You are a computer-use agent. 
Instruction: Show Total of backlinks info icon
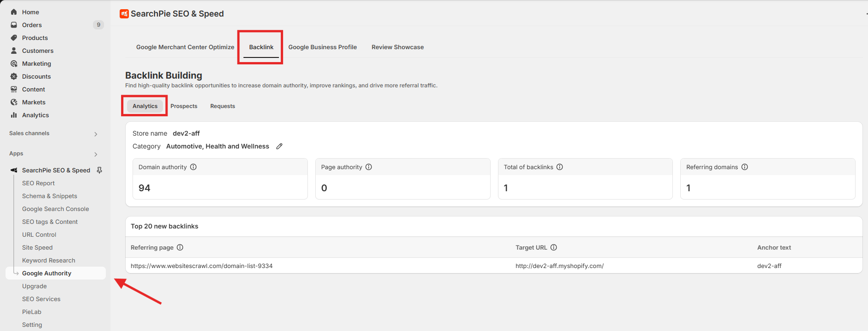pyautogui.click(x=560, y=167)
